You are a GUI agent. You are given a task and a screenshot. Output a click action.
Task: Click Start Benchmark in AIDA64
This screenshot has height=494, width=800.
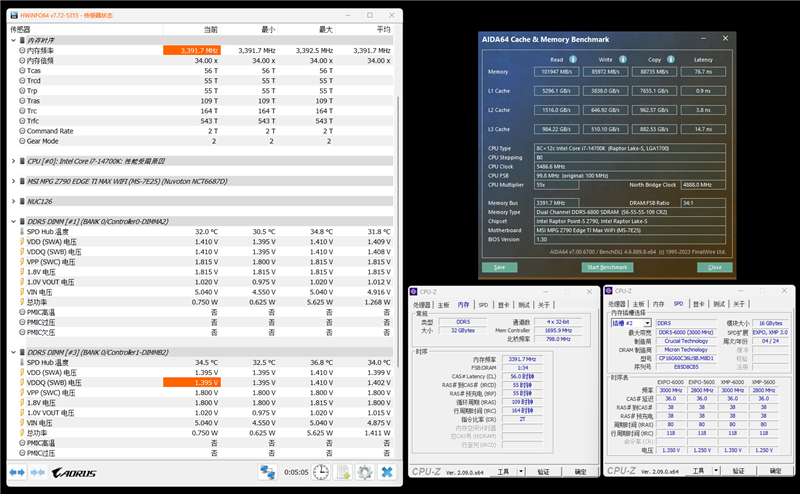coord(607,267)
